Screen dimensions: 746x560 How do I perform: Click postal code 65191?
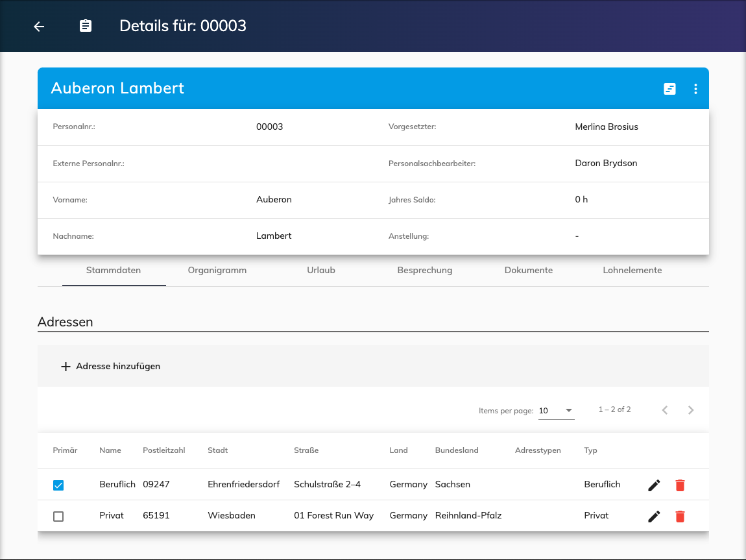(x=156, y=516)
